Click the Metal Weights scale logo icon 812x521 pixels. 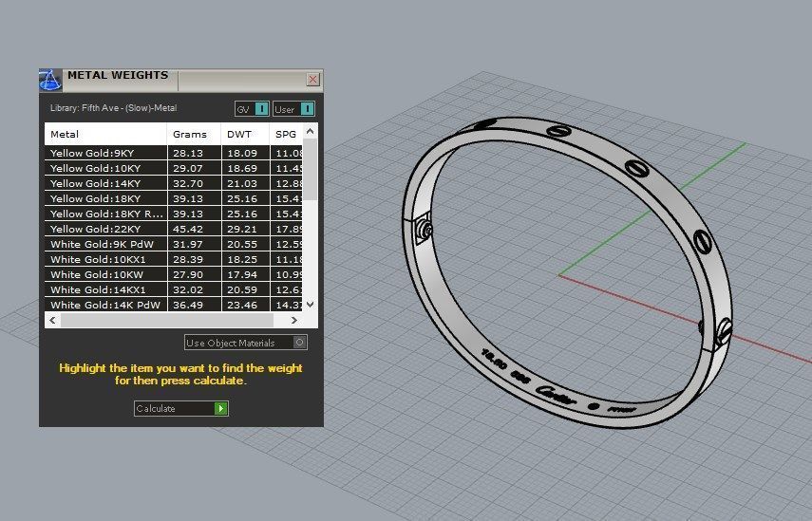pyautogui.click(x=49, y=80)
